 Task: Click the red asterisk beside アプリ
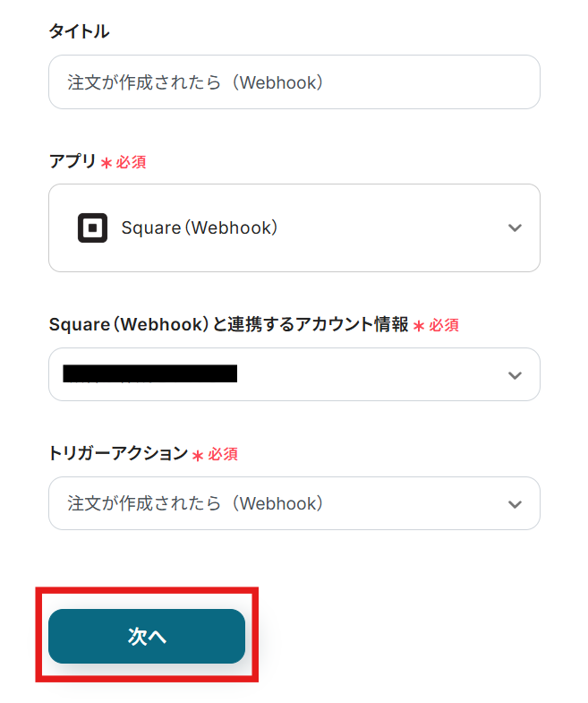(x=107, y=163)
